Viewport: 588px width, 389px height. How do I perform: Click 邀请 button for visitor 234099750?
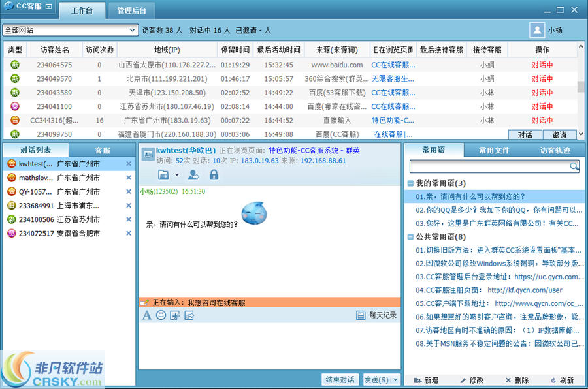[559, 134]
